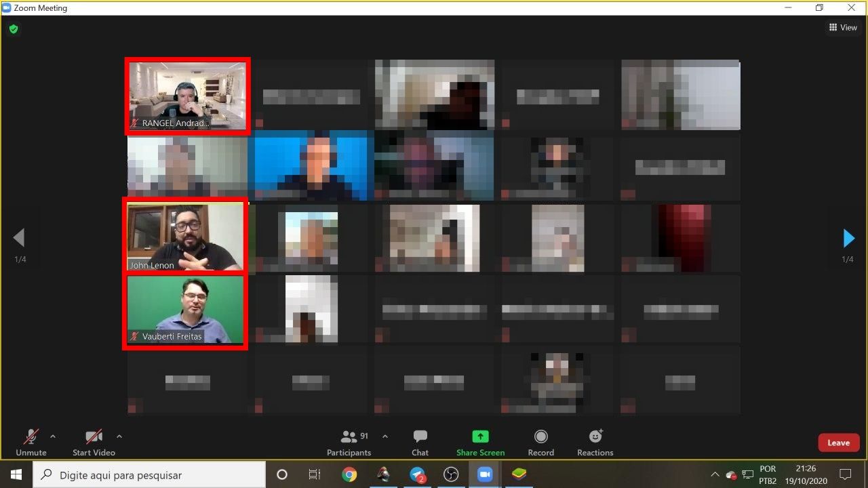Screen dimensions: 868x488
Task: Open OBS Studio from the taskbar
Action: [451, 474]
